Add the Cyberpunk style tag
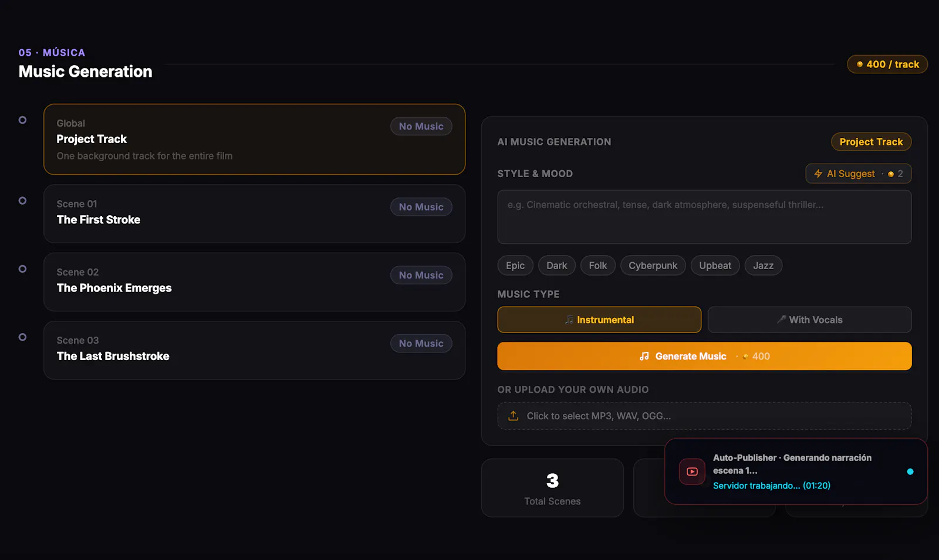The width and height of the screenshot is (939, 560). (653, 266)
